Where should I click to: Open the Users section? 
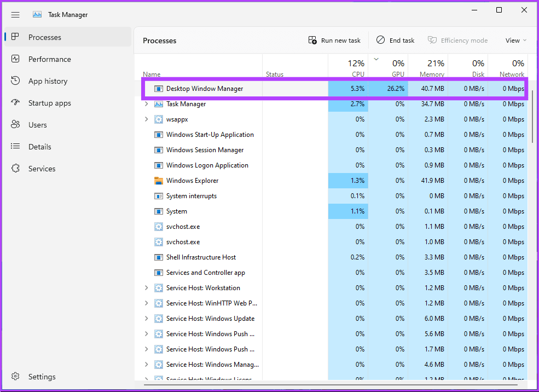38,124
